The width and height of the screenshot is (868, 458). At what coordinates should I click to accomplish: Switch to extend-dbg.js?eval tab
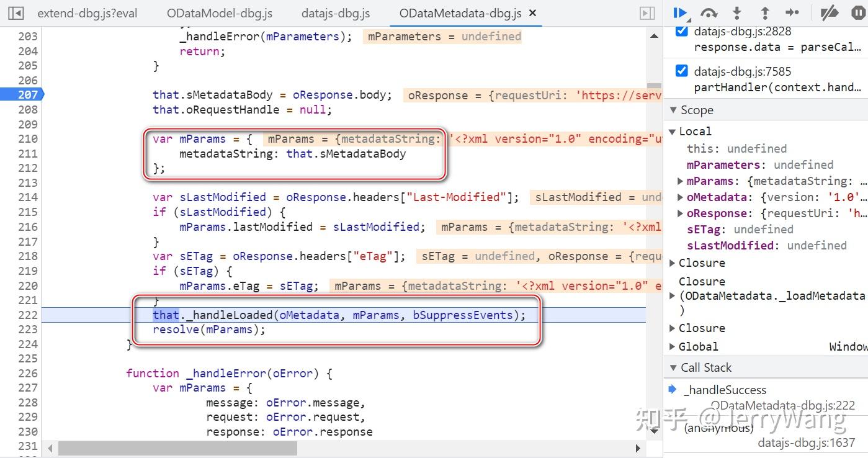(87, 13)
